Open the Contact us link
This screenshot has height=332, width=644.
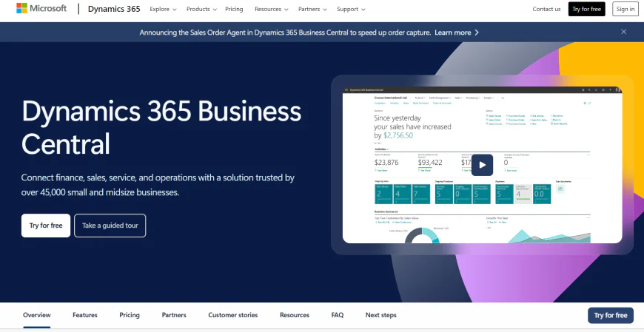point(546,9)
